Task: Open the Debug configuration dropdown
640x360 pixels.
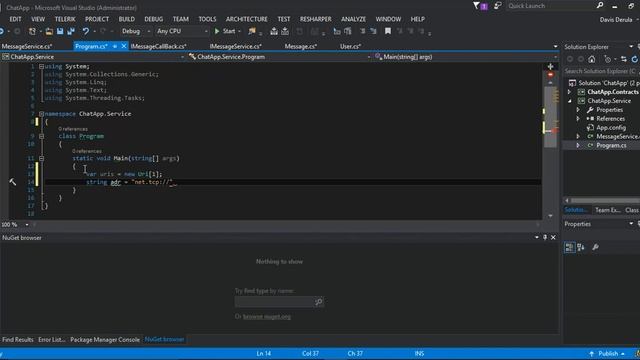Action: click(136, 31)
